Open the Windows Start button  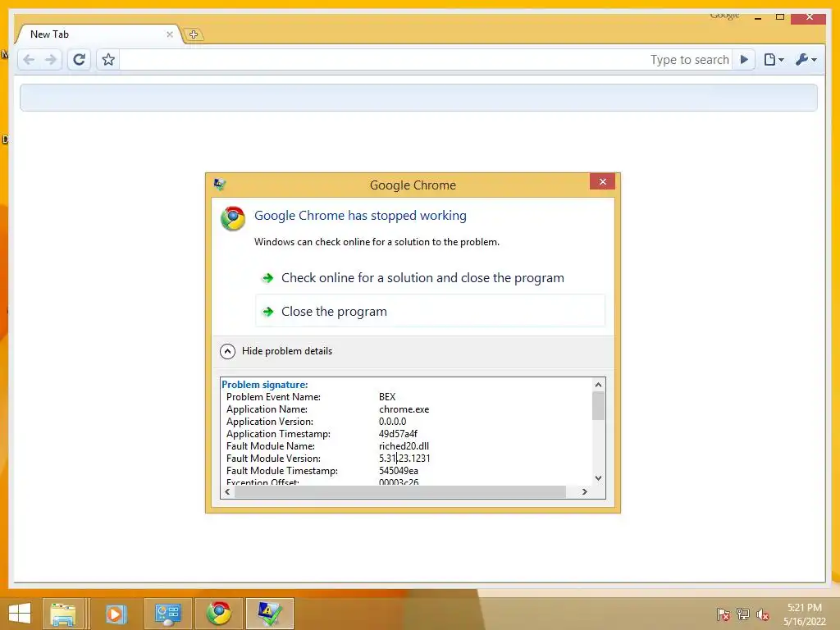(20, 614)
